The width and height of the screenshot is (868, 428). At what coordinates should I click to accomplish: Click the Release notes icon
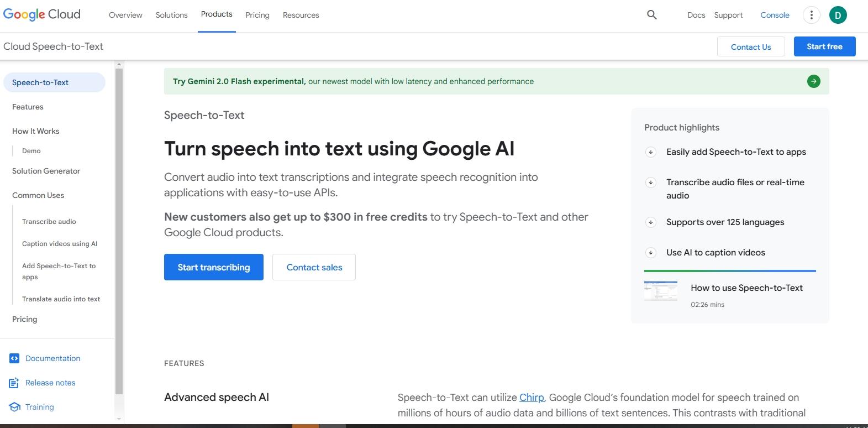14,383
